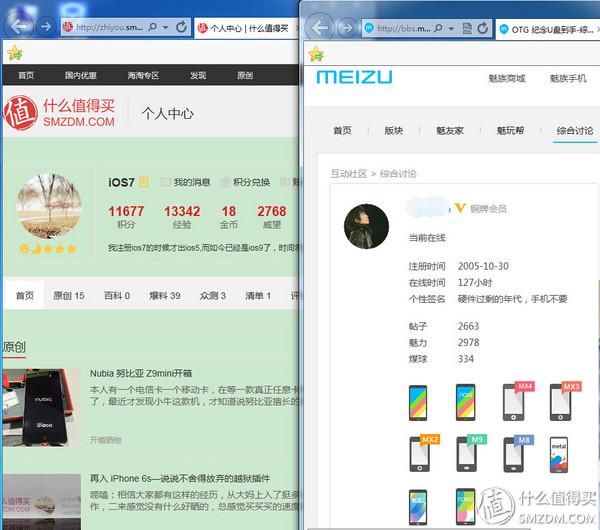Click the metal phone badge icon
The image size is (600, 530).
(559, 455)
